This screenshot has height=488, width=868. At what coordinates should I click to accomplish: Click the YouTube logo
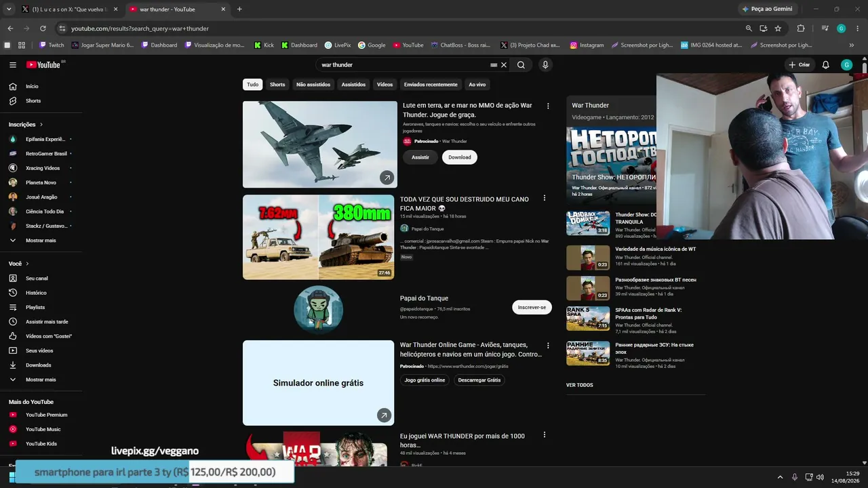(43, 65)
